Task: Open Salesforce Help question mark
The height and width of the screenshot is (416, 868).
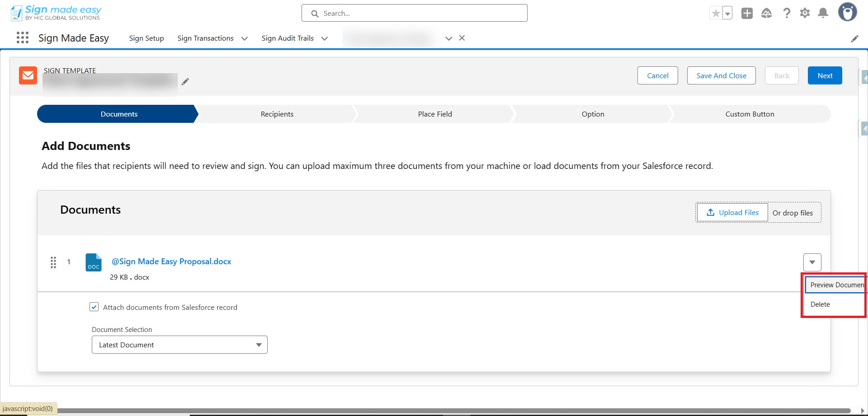Action: click(x=787, y=13)
